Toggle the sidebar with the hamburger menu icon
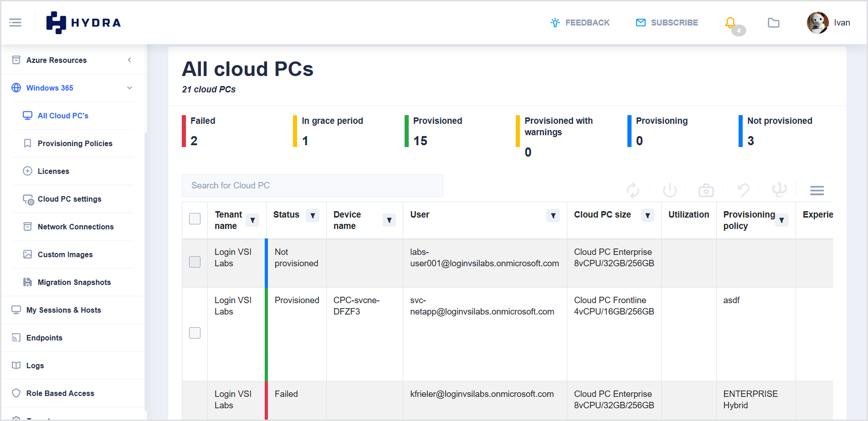The height and width of the screenshot is (421, 868). [x=15, y=22]
